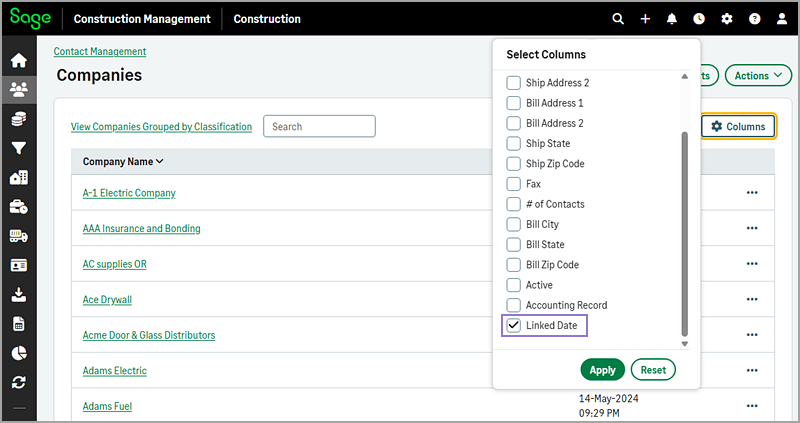Click the filter funnel sidebar icon

tap(18, 148)
